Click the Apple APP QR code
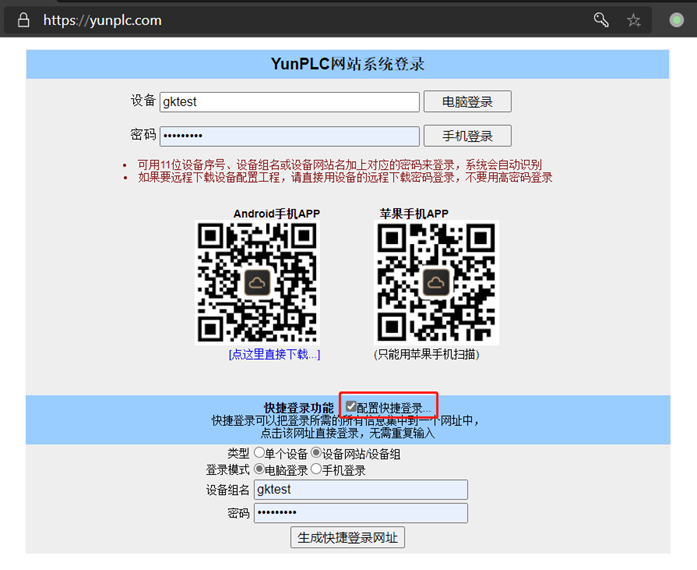 pos(436,282)
